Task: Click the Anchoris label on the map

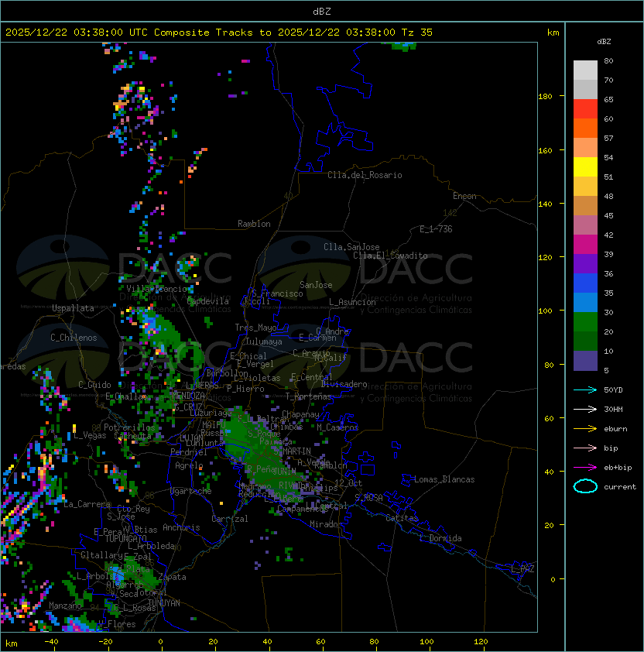Action: 181,527
